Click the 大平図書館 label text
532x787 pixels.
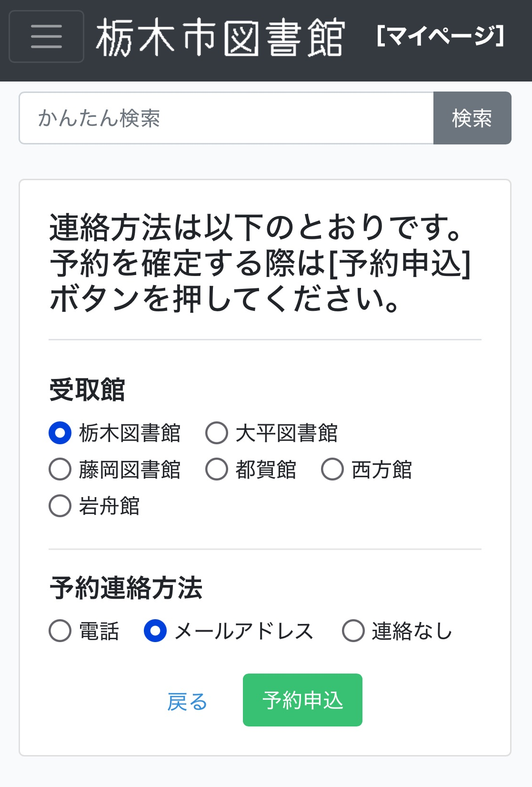tap(287, 433)
